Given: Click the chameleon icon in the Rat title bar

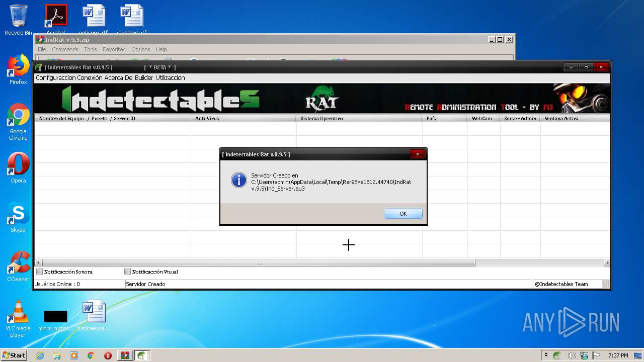Looking at the screenshot, I should point(39,67).
